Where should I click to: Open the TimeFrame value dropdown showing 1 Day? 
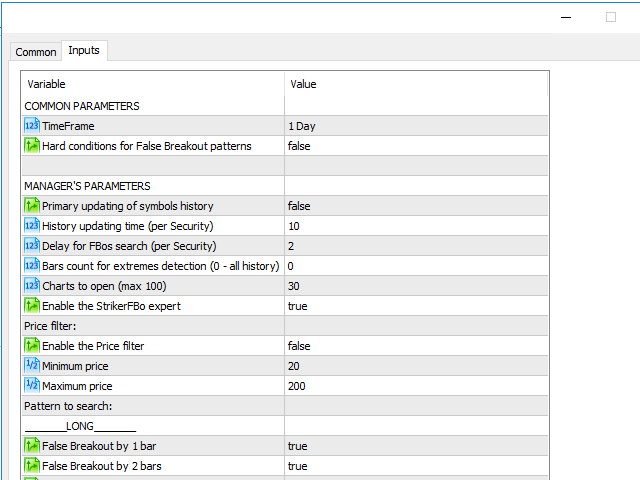(x=415, y=126)
